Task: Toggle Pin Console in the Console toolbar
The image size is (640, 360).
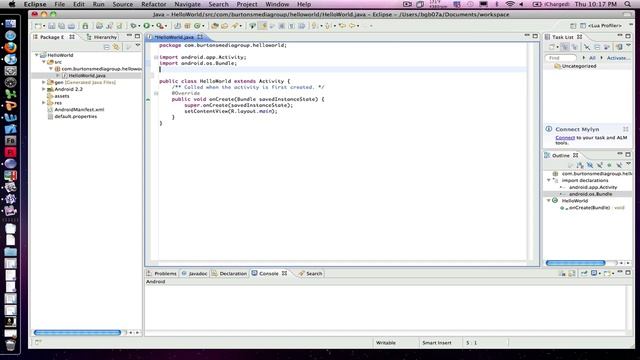Action: 584,273
